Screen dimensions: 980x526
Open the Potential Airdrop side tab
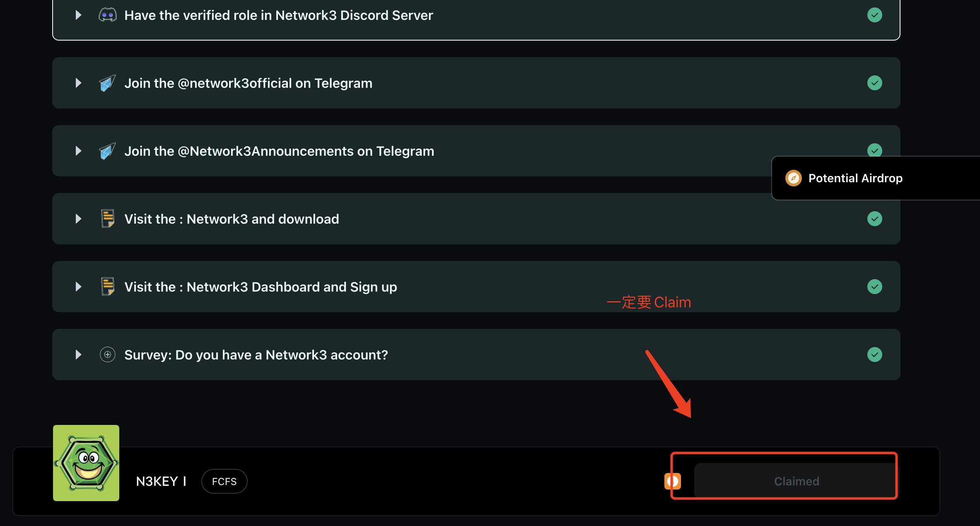[876, 178]
